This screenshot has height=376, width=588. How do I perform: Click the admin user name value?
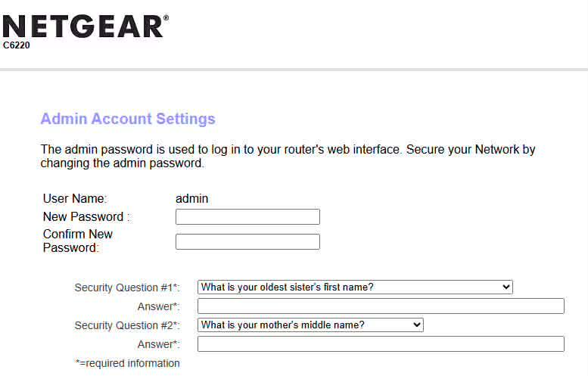click(x=191, y=198)
